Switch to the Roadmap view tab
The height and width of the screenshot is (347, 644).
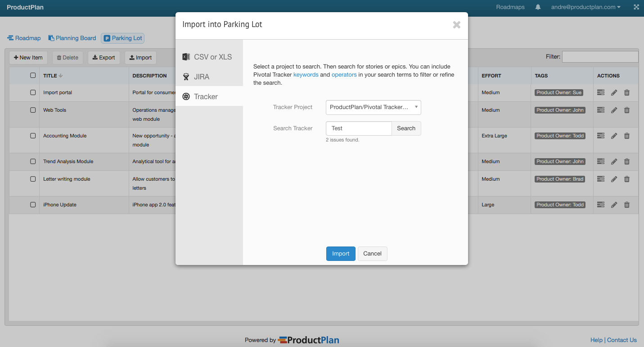pyautogui.click(x=24, y=38)
